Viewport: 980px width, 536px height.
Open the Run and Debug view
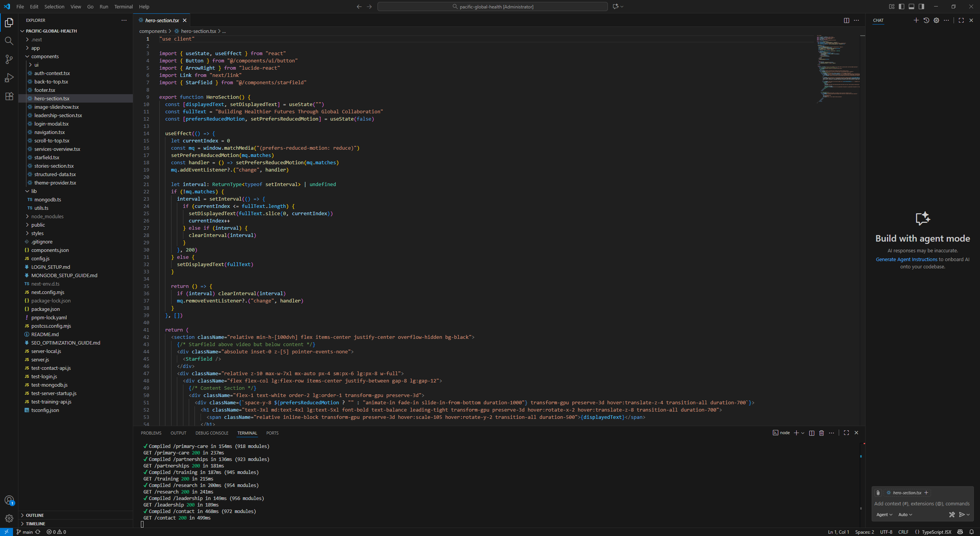tap(9, 78)
